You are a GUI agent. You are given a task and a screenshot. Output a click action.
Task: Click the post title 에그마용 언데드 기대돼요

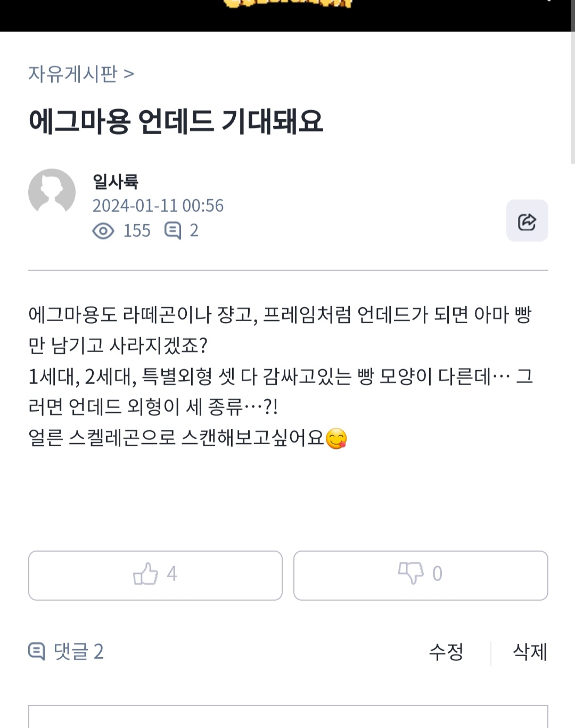(x=176, y=121)
